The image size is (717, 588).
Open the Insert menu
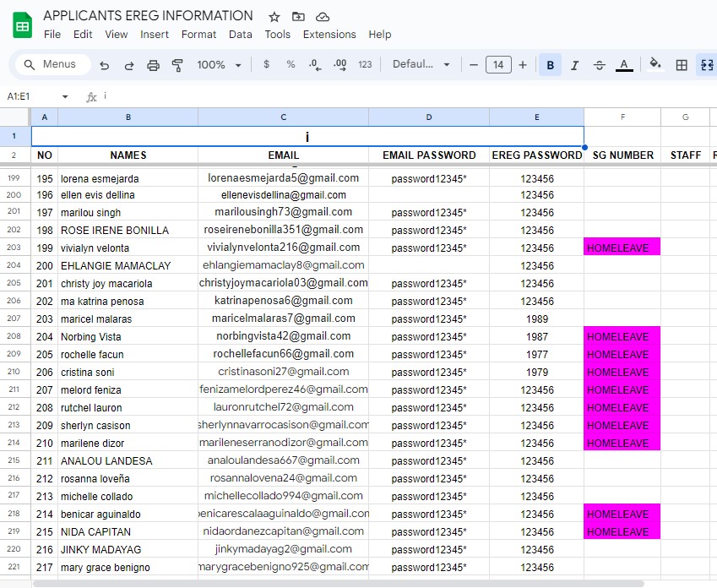point(155,35)
